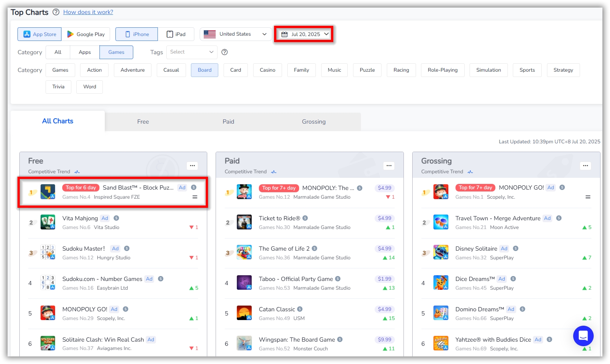Open the Sudoku.com app icon

click(48, 283)
